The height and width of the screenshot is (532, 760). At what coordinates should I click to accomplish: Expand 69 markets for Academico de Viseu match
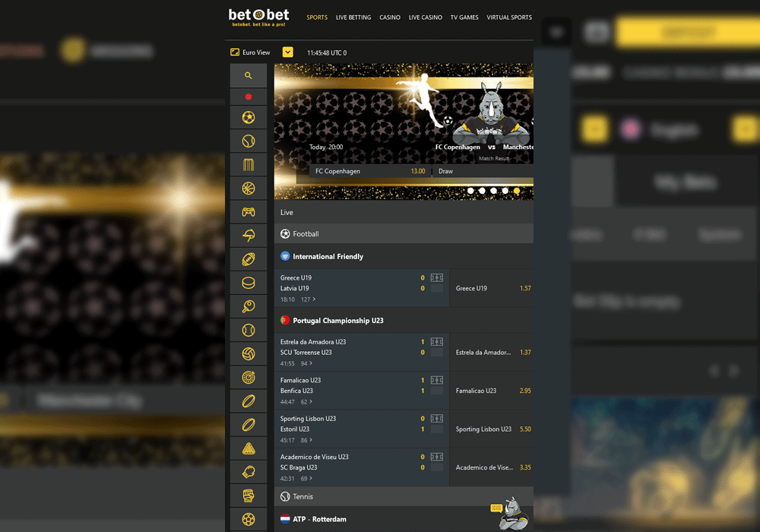click(x=307, y=478)
